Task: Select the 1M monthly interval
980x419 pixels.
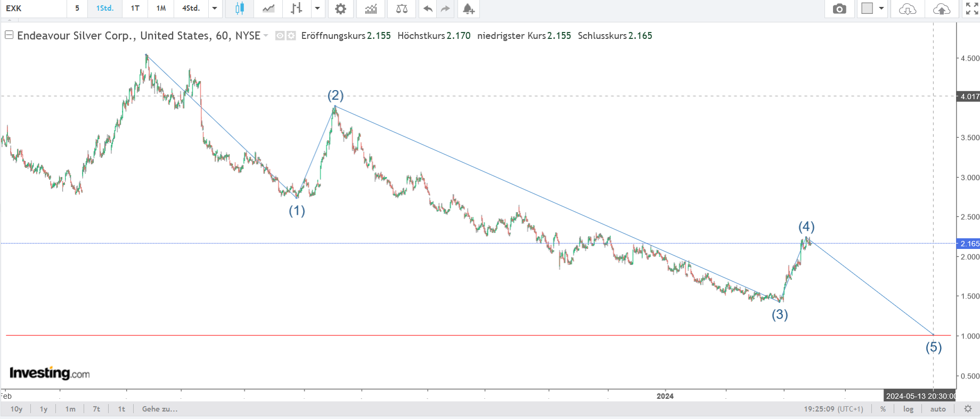Action: 161,9
